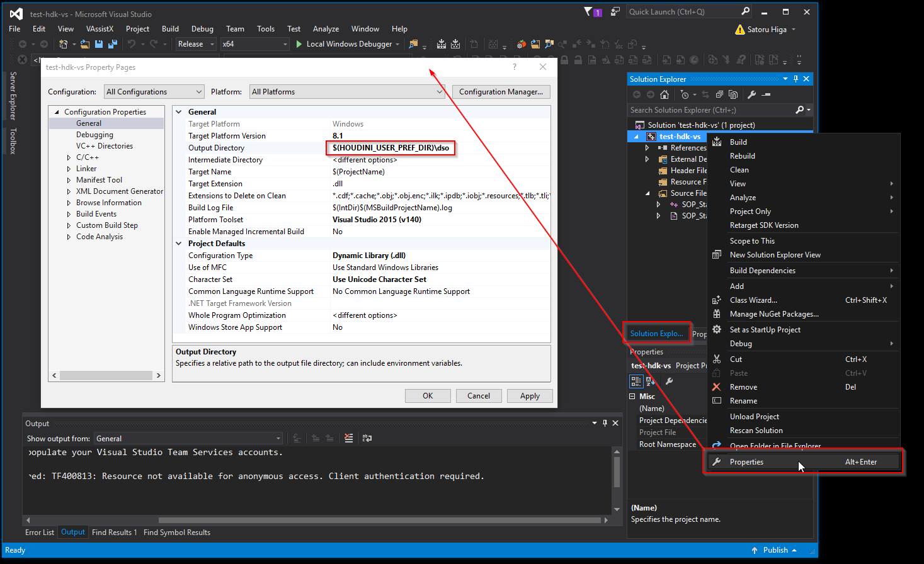Click the notifications flag icon
This screenshot has width=924, height=564.
pos(588,11)
